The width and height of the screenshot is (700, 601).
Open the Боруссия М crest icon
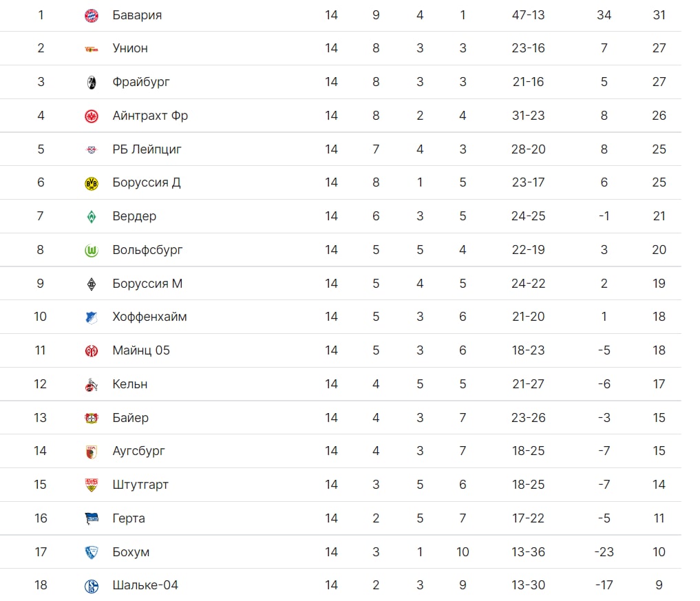92,284
